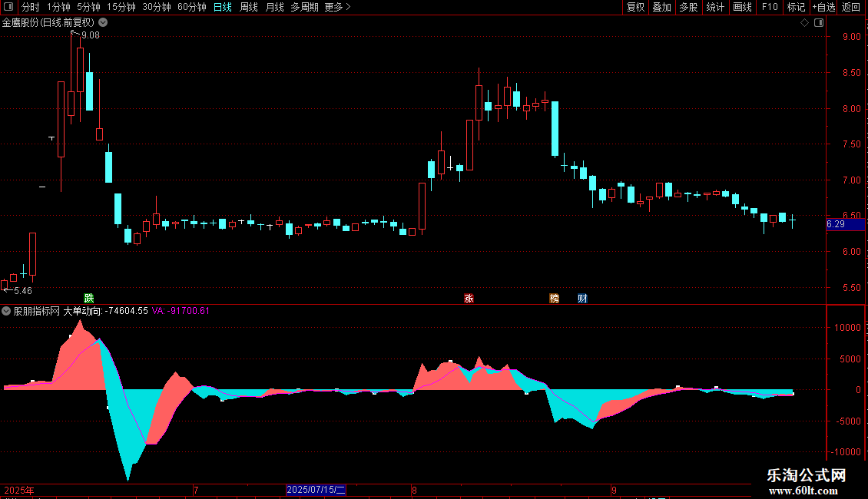Select the 30分钟 period tab
Screen dimensions: 868x499
[x=156, y=7]
